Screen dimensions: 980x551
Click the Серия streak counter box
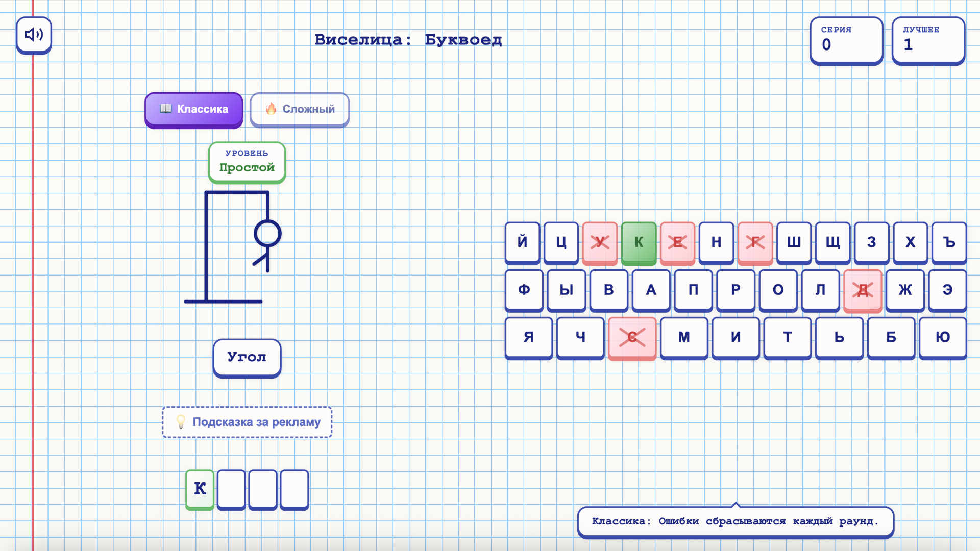pyautogui.click(x=847, y=40)
